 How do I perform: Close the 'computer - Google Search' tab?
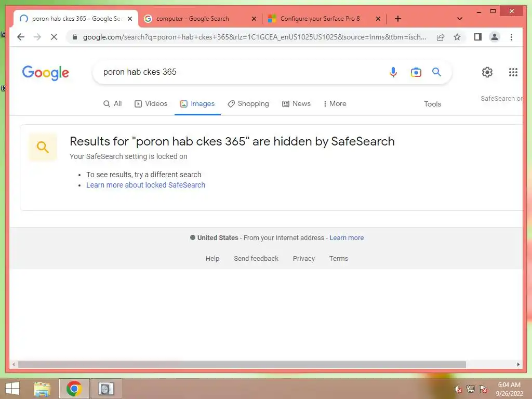[254, 19]
